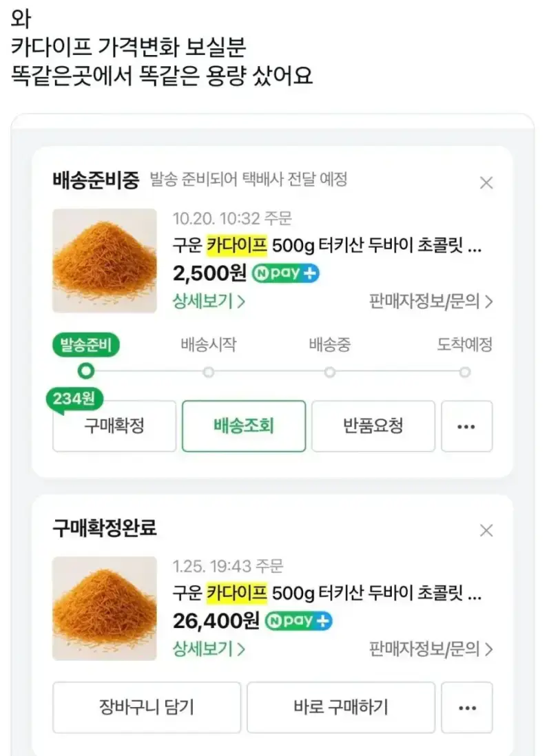Open the 10.20 kadaif product thumbnail
Image resolution: width=551 pixels, height=756 pixels.
pos(105,261)
